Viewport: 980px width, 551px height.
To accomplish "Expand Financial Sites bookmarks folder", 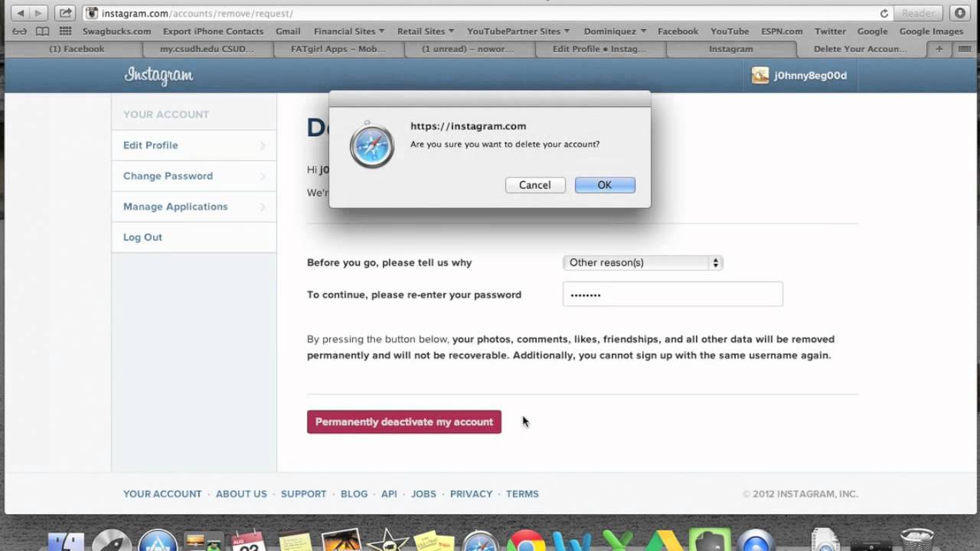I will pos(349,31).
